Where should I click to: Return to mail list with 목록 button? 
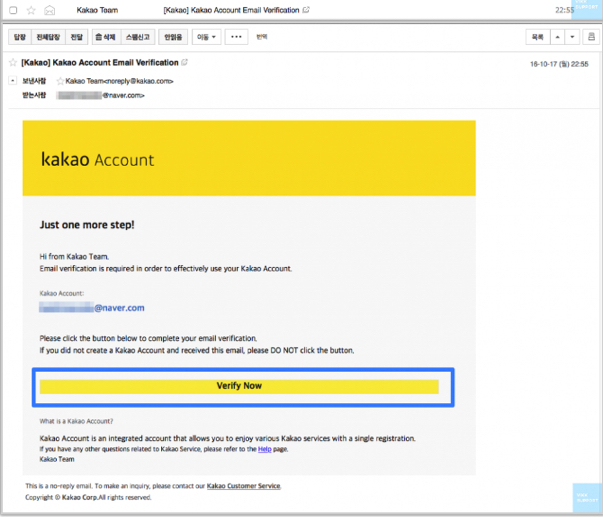[x=538, y=37]
